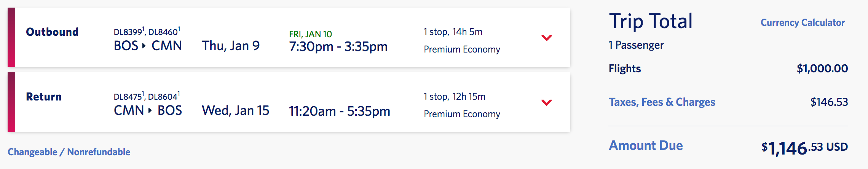Click the green FRI, JAN 10 arrival note
The image size is (868, 169).
tap(310, 34)
